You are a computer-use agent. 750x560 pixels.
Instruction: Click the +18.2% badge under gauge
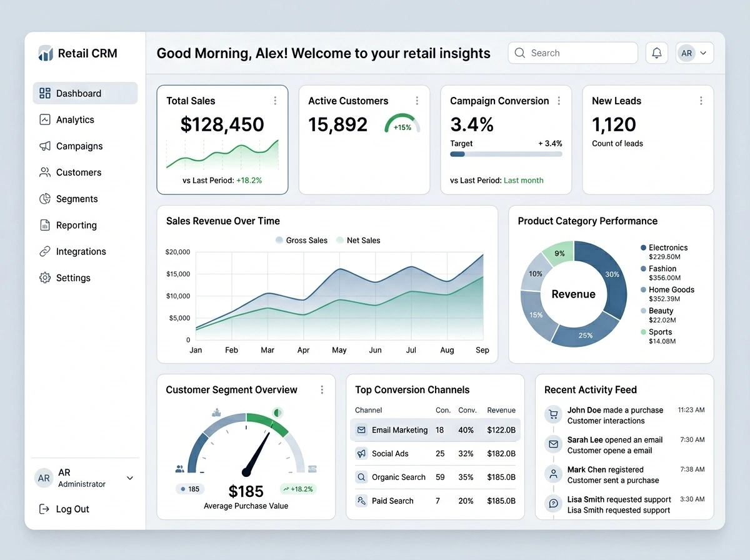coord(297,489)
